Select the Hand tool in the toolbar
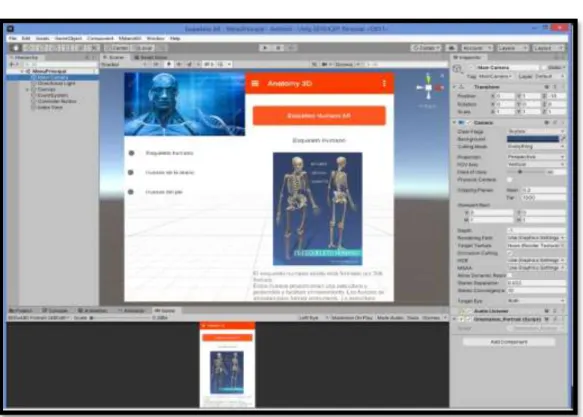The image size is (583, 417). tap(16, 48)
